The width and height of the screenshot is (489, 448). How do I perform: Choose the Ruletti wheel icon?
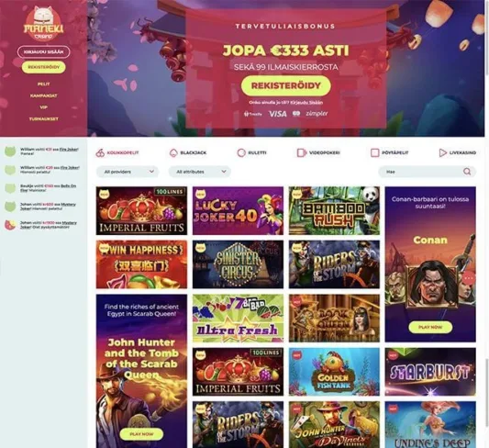241,153
